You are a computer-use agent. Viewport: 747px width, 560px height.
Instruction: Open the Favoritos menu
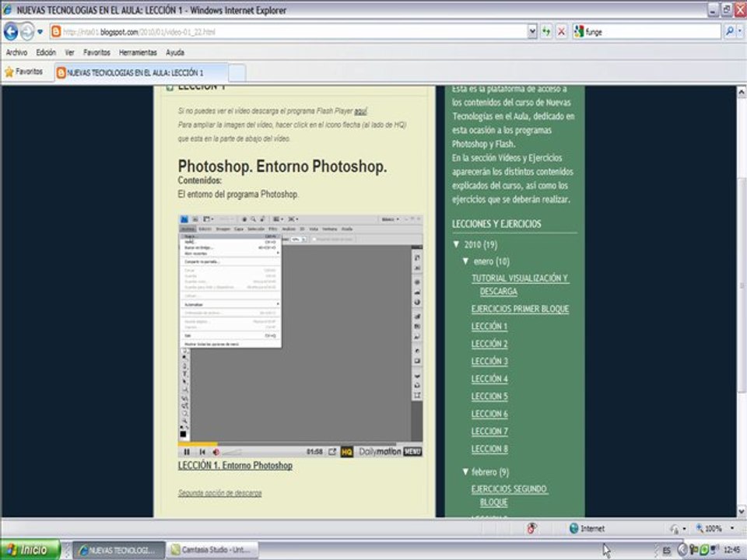click(x=96, y=52)
